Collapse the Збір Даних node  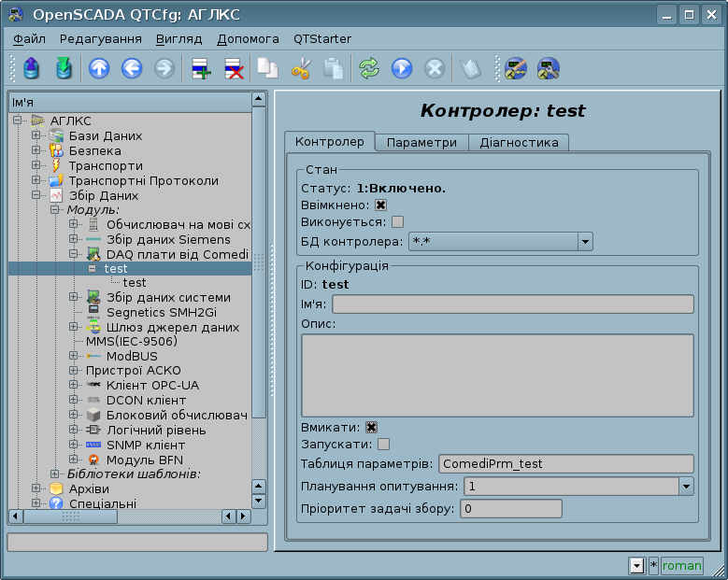pyautogui.click(x=36, y=195)
